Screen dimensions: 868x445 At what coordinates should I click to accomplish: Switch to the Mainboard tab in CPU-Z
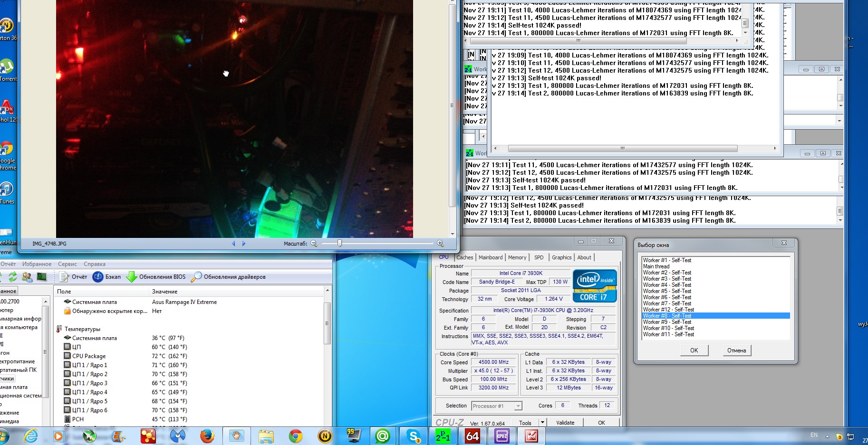490,257
